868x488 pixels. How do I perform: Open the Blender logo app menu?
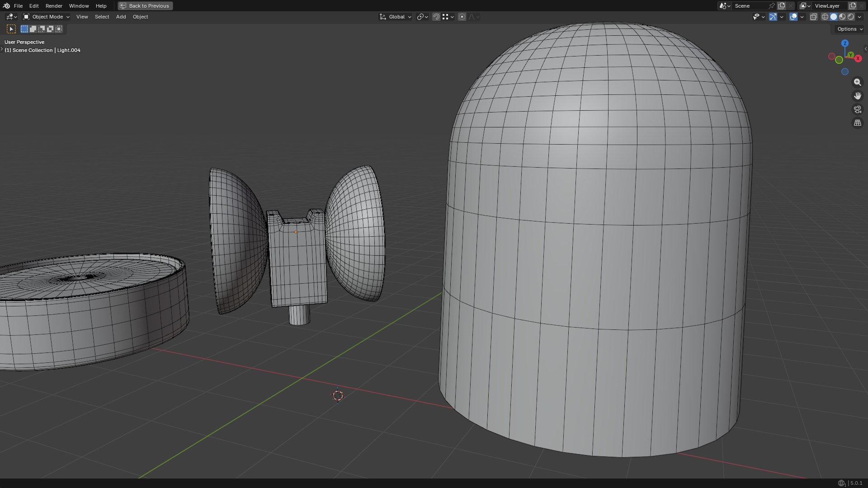(6, 6)
